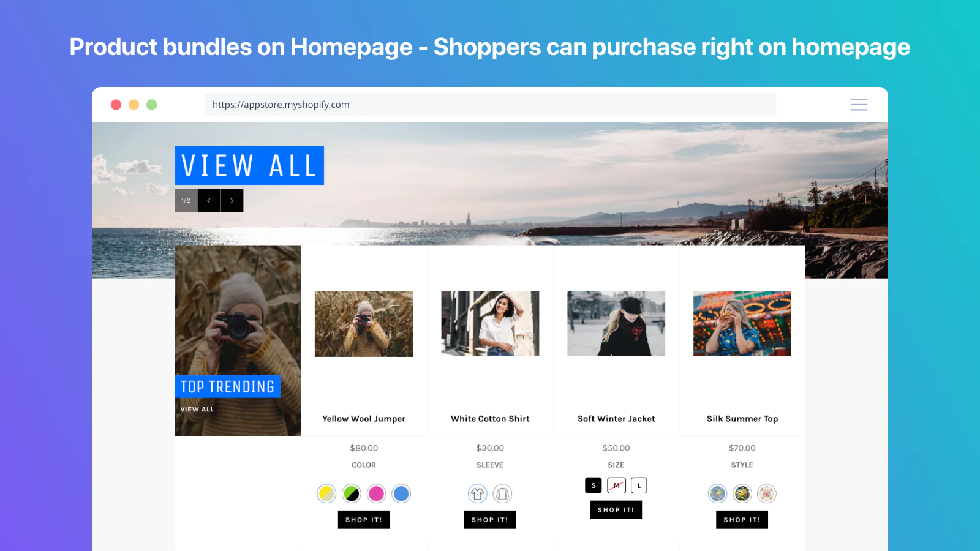
Task: Select the long sleeve shirt icon
Action: click(x=502, y=493)
